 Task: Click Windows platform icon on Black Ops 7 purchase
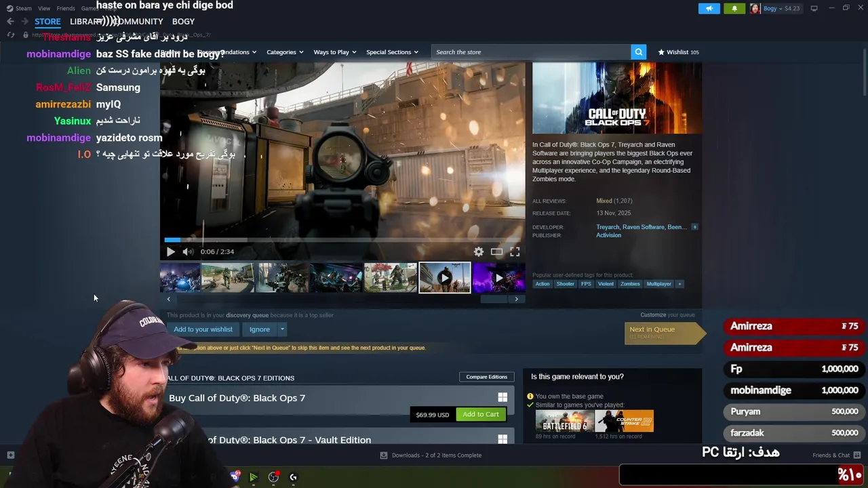click(502, 397)
